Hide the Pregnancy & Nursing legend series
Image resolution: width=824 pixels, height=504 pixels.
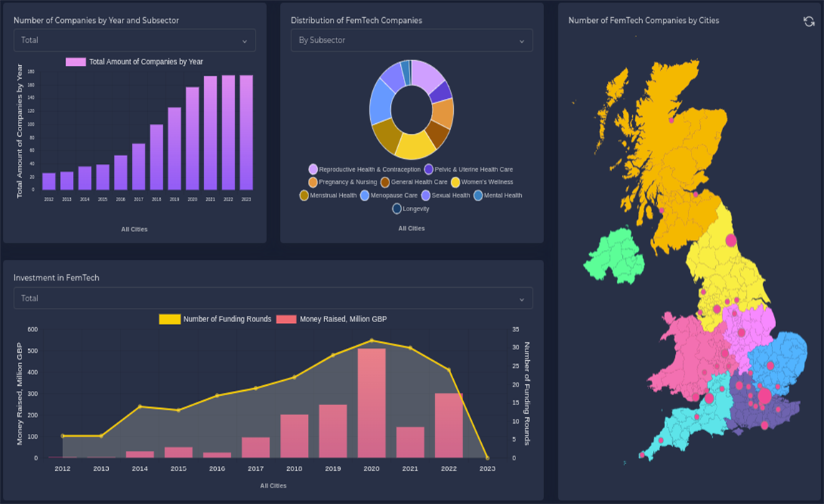point(314,183)
